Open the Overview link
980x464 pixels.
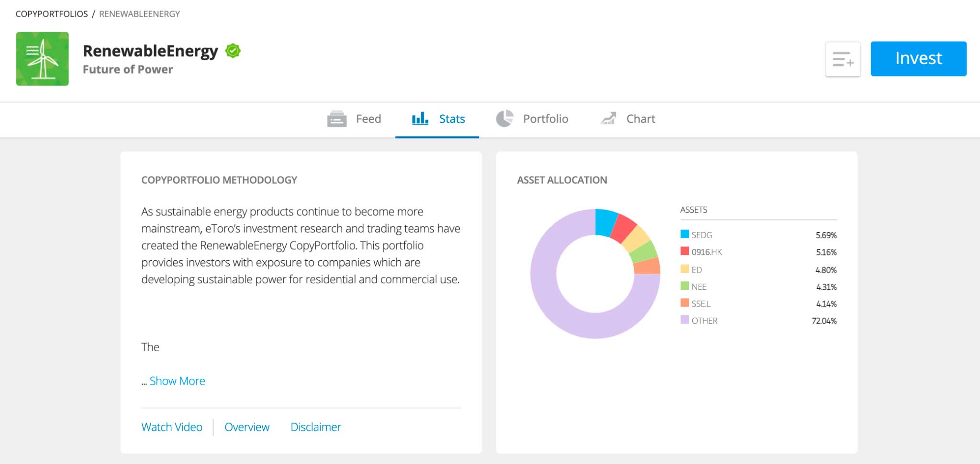247,427
